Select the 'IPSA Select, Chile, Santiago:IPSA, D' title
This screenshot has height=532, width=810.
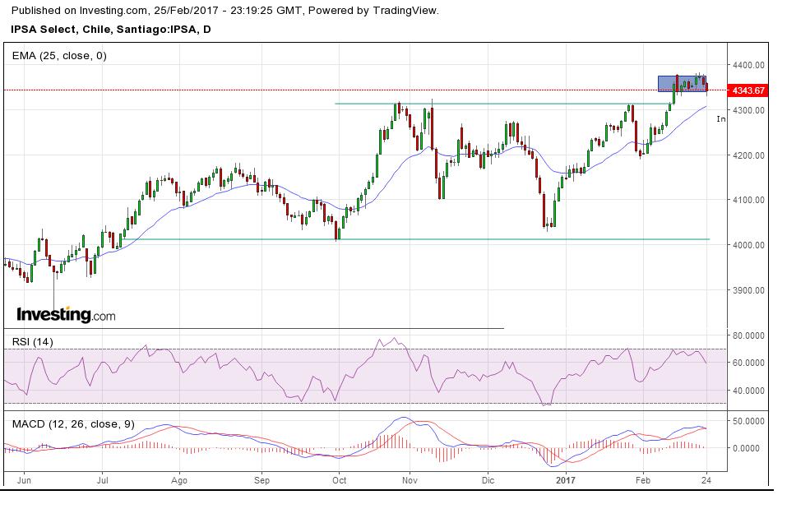(x=110, y=30)
